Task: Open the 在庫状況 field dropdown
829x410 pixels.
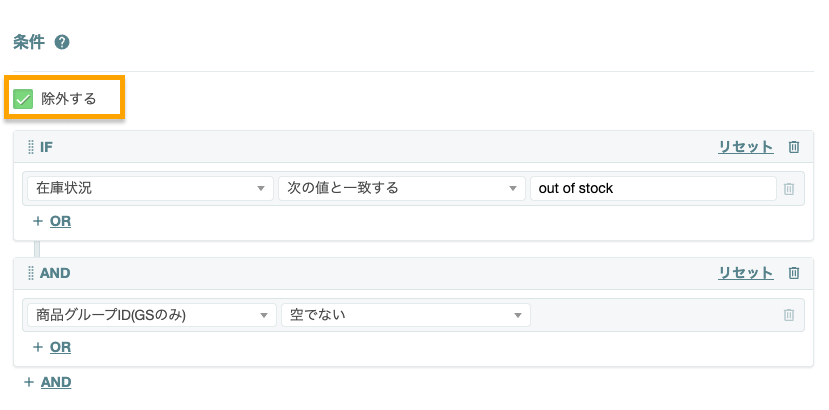Action: (150, 188)
